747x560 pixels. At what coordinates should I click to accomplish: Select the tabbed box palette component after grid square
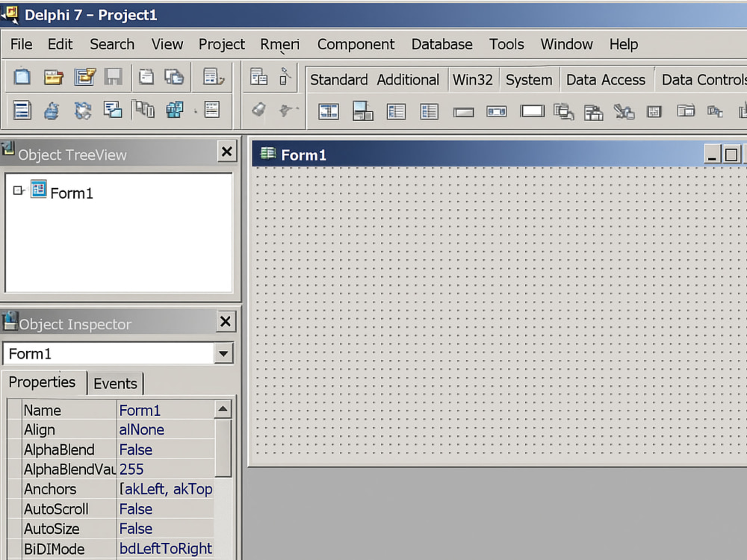686,111
